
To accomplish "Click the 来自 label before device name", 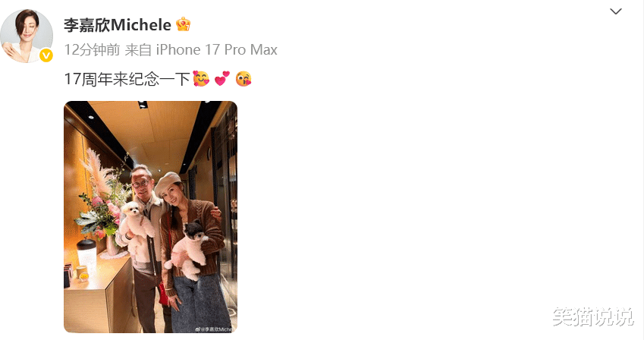I will coord(138,50).
